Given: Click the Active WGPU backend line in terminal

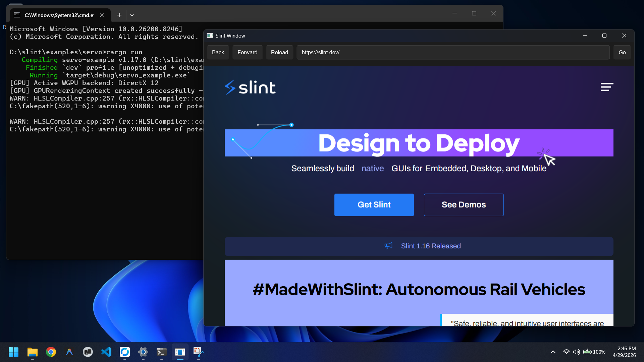Looking at the screenshot, I should point(84,83).
